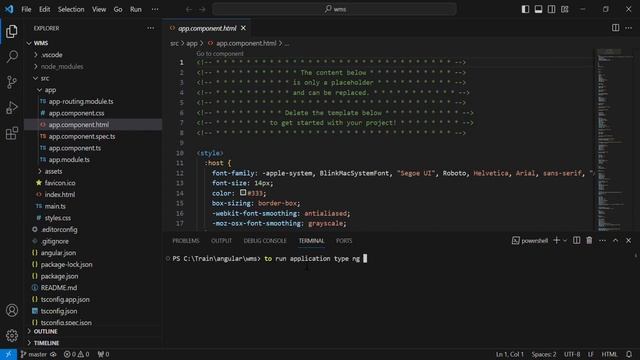The height and width of the screenshot is (360, 640).
Task: Switch to the PROBLEMS panel tab
Action: pos(186,241)
